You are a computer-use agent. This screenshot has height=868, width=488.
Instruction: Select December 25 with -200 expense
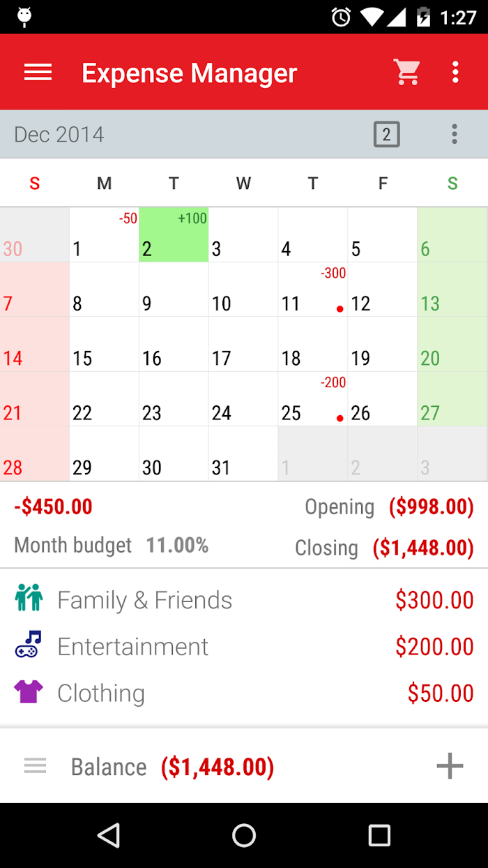(313, 399)
